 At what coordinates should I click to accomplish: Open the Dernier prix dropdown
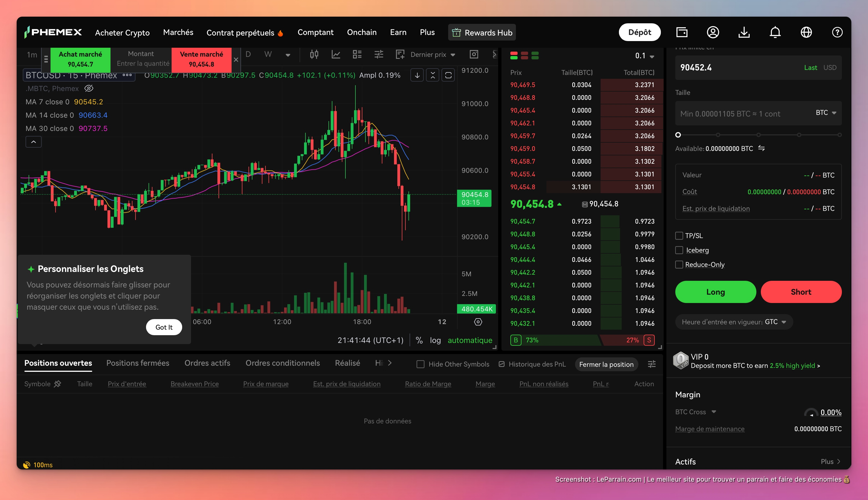pos(433,55)
